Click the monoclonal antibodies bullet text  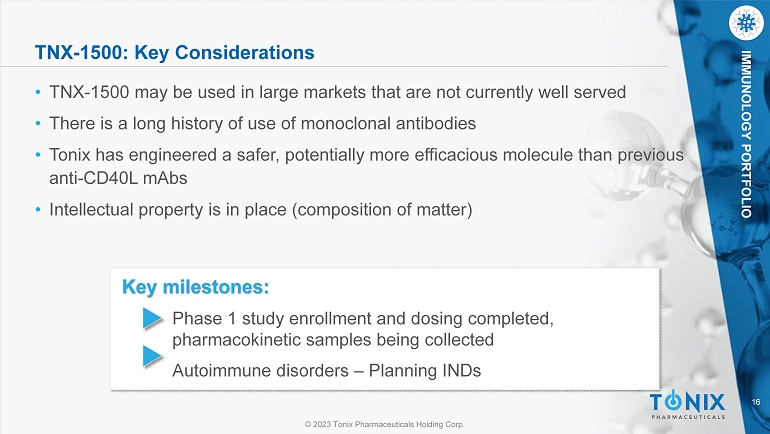click(262, 123)
